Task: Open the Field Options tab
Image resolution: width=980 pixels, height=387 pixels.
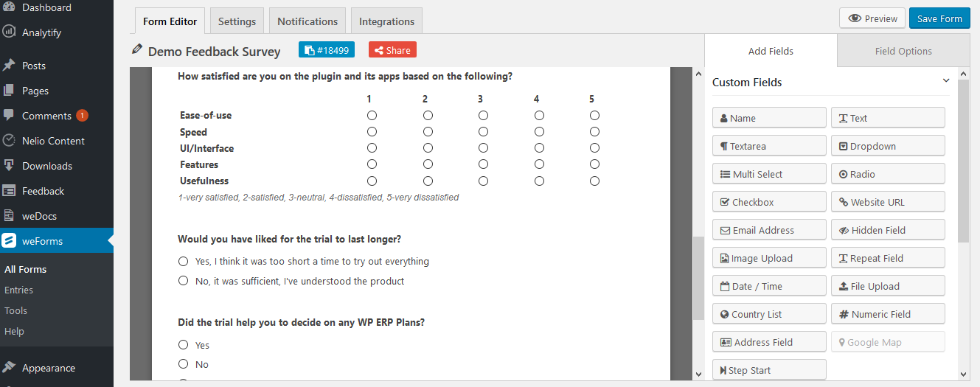Action: 903,51
